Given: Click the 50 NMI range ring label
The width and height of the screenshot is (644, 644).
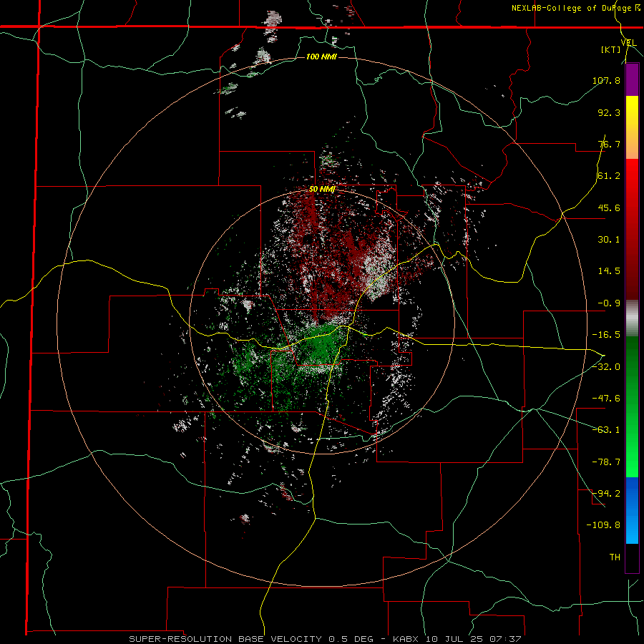Looking at the screenshot, I should click(322, 190).
